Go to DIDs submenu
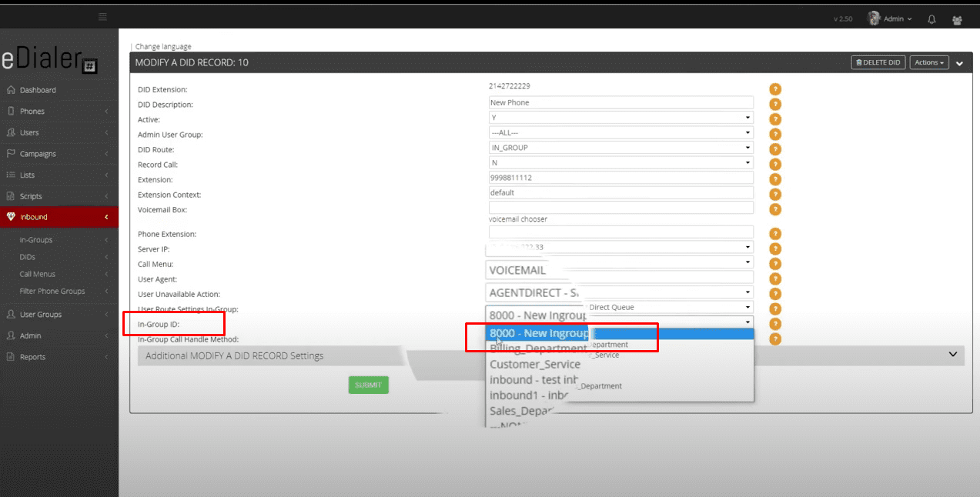 (28, 257)
